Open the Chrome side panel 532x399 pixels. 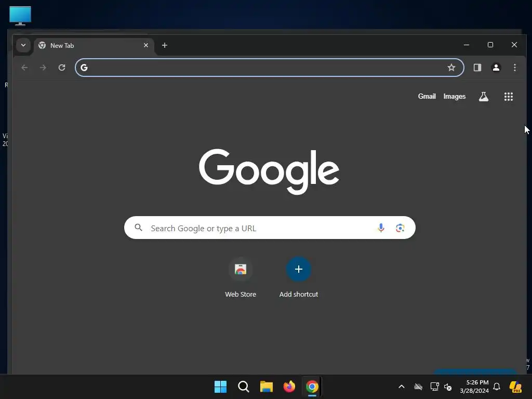(x=477, y=68)
